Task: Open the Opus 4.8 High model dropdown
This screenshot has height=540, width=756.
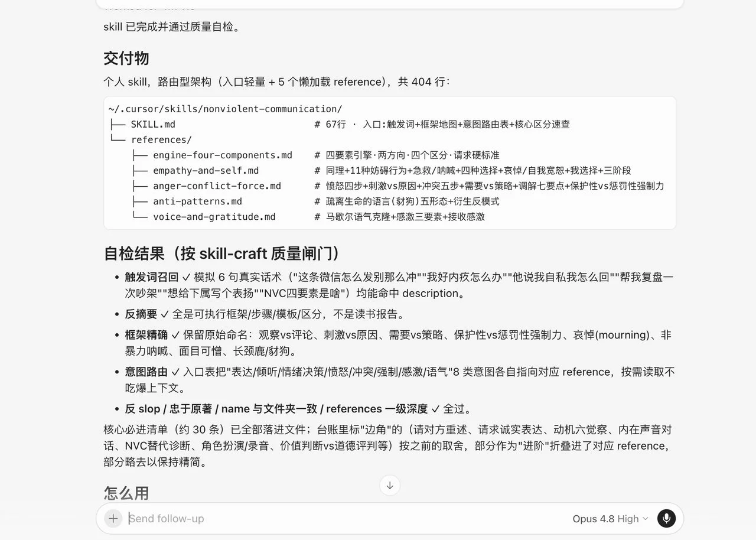Action: [x=610, y=519]
